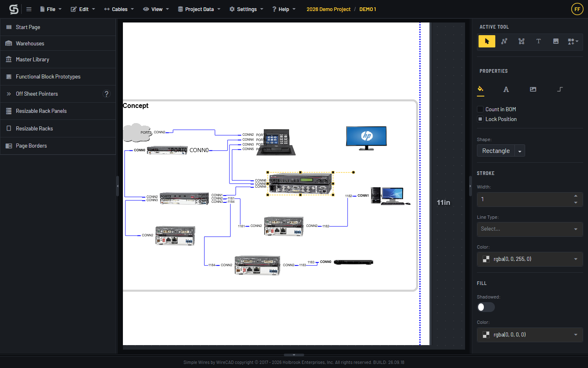Decrease stroke width with down arrow

[576, 203]
